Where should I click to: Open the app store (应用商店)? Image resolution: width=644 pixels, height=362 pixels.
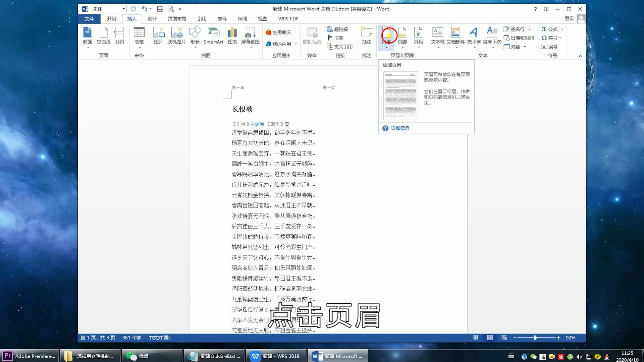coord(278,32)
